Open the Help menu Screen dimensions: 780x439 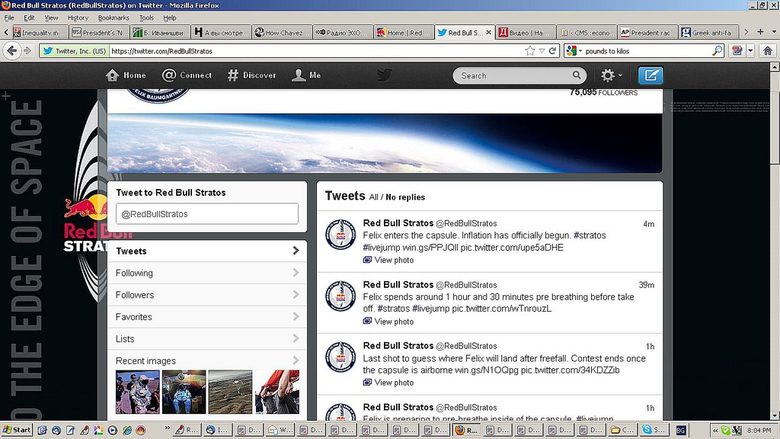[x=170, y=17]
